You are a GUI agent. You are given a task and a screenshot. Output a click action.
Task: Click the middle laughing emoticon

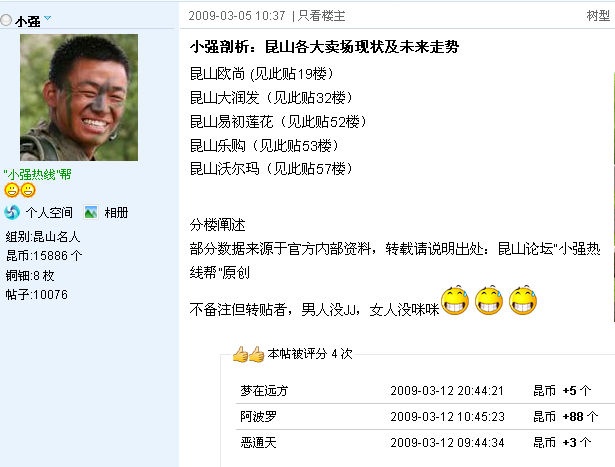coord(489,300)
